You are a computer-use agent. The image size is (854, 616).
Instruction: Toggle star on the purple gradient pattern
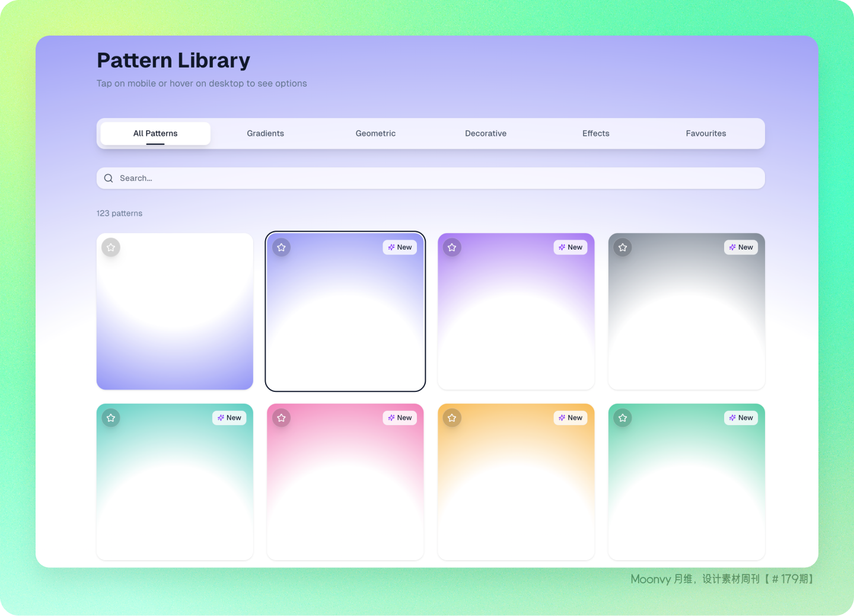[x=452, y=247]
